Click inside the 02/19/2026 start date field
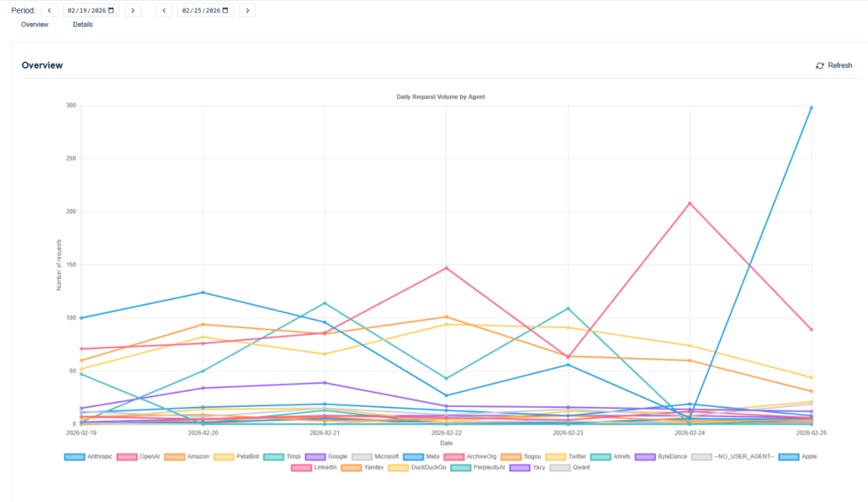868x502 pixels. [85, 10]
